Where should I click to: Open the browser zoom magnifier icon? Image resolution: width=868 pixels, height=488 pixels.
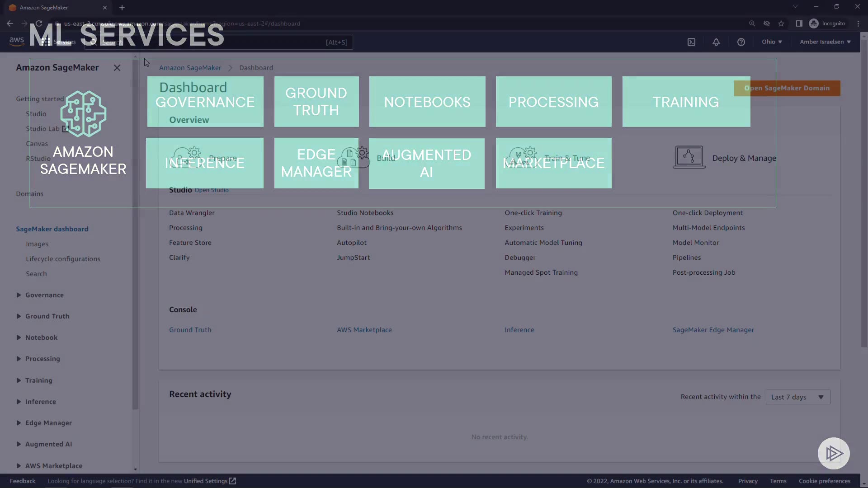[x=752, y=23]
